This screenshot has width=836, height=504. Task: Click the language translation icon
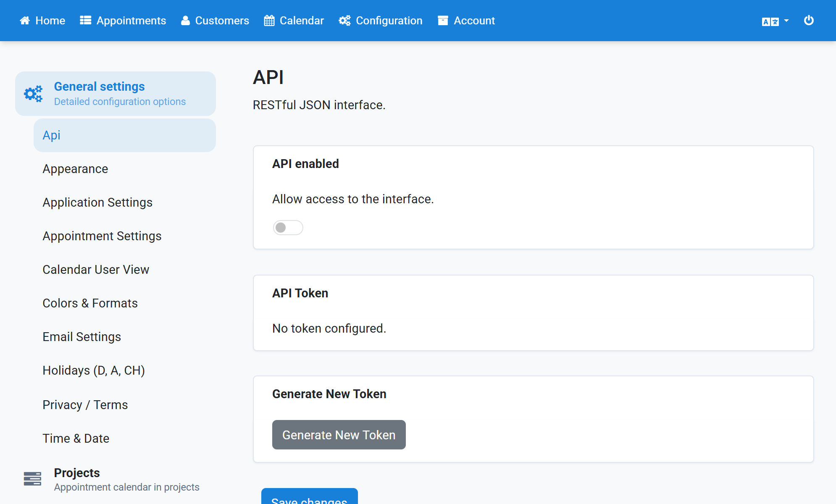click(770, 21)
